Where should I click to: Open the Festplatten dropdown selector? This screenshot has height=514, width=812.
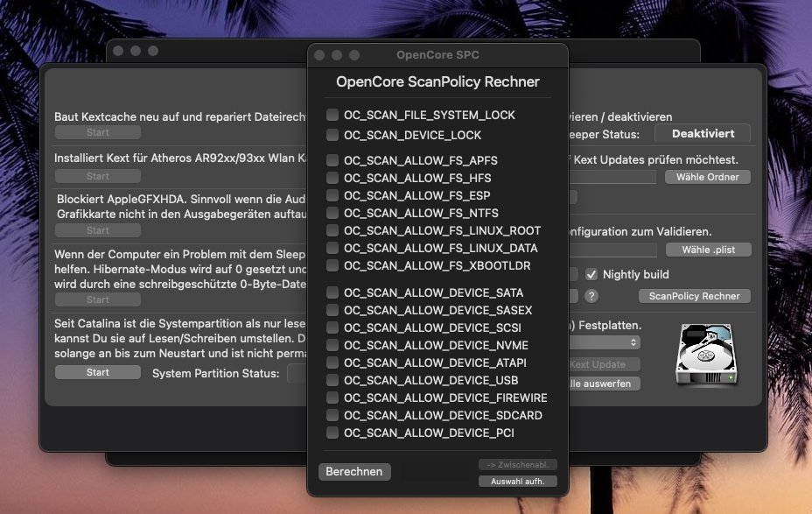605,342
